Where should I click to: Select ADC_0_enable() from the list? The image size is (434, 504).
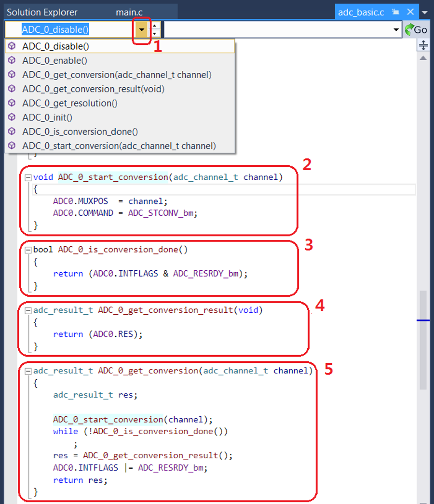point(120,60)
